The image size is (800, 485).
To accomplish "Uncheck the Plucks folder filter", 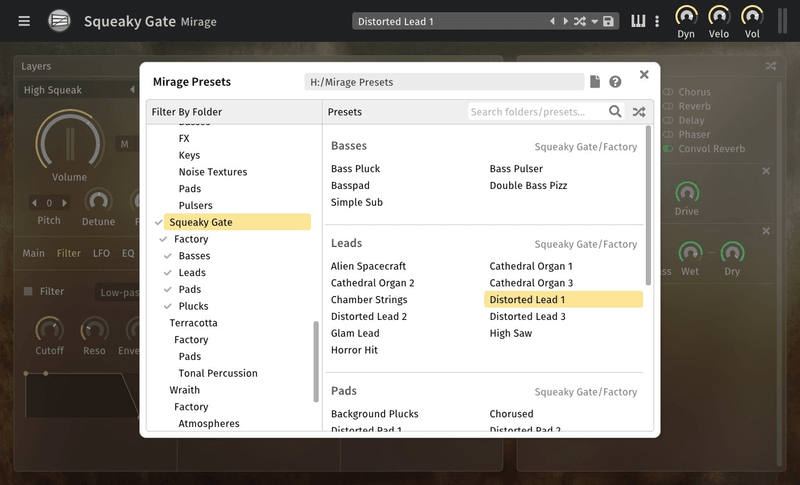I will click(168, 306).
